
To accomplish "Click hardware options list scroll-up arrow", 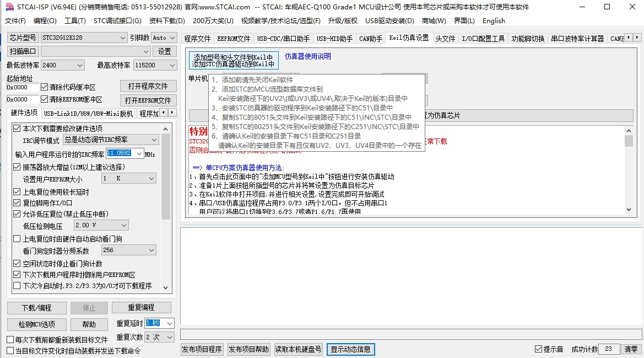I will tap(165, 129).
